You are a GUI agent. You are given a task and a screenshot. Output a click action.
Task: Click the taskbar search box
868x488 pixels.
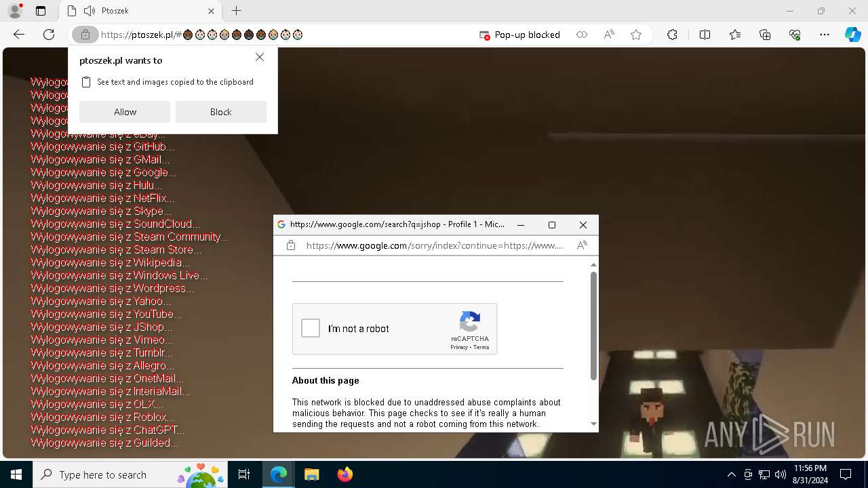coord(129,474)
